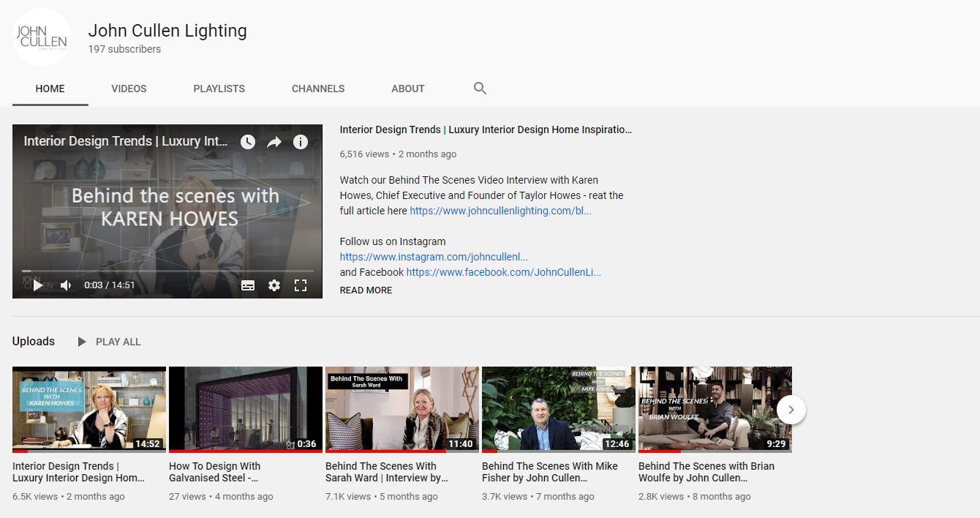Open the Sarah Ward interview thumbnail

tap(402, 410)
